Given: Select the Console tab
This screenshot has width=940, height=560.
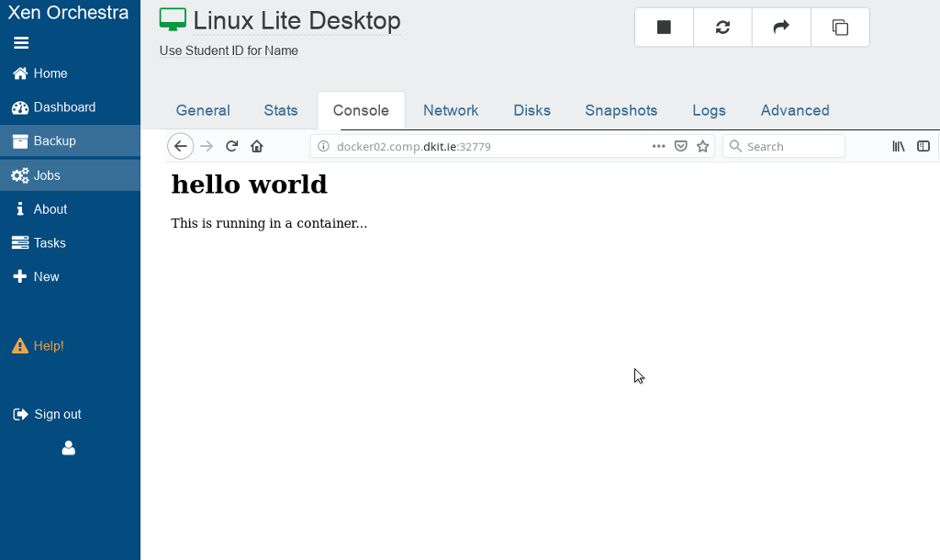Looking at the screenshot, I should click(x=361, y=110).
